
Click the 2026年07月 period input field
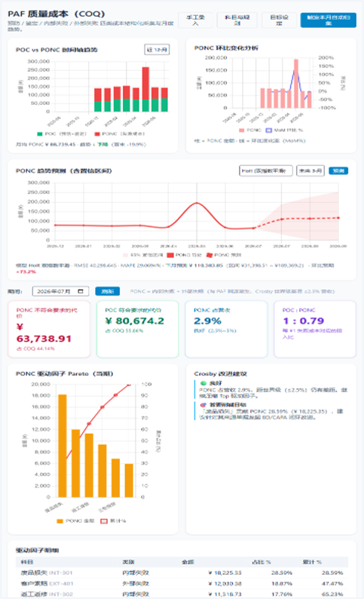(60, 291)
